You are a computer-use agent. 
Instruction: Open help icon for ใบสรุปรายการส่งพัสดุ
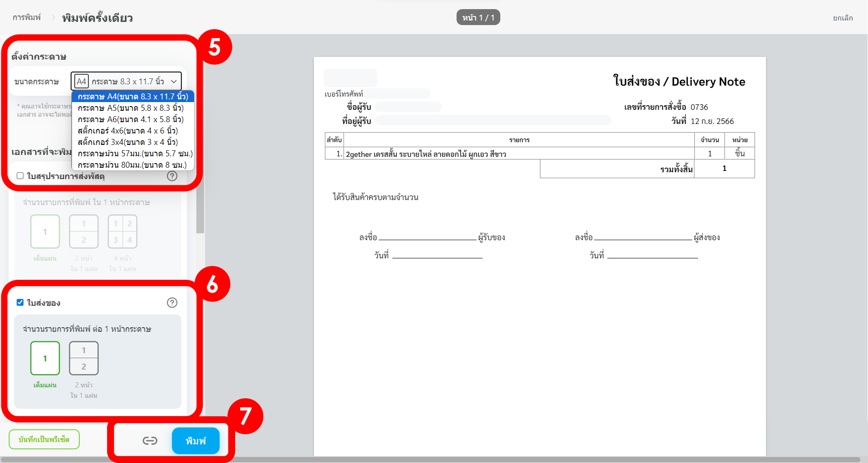(172, 176)
